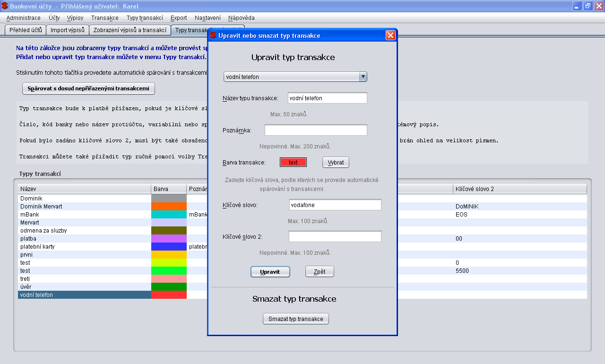This screenshot has height=364, width=605.
Task: Close the Upravit nebo smazat dialog
Action: click(390, 35)
